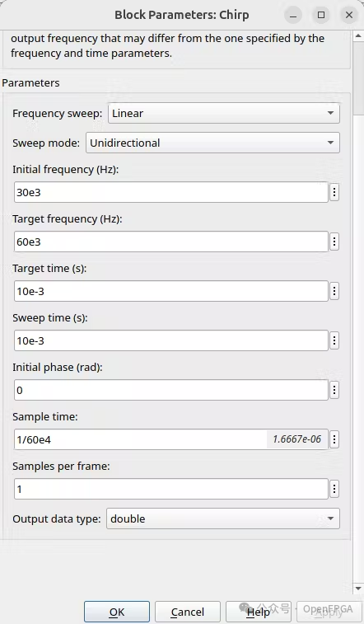364x624 pixels.
Task: Click into Initial frequency 30e3 field
Action: pos(170,192)
